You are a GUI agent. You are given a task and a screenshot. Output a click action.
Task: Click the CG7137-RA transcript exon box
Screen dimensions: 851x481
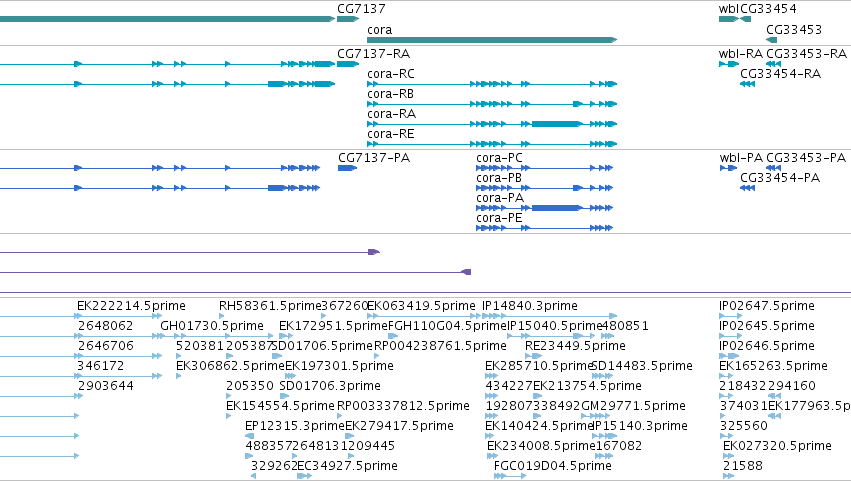point(347,64)
